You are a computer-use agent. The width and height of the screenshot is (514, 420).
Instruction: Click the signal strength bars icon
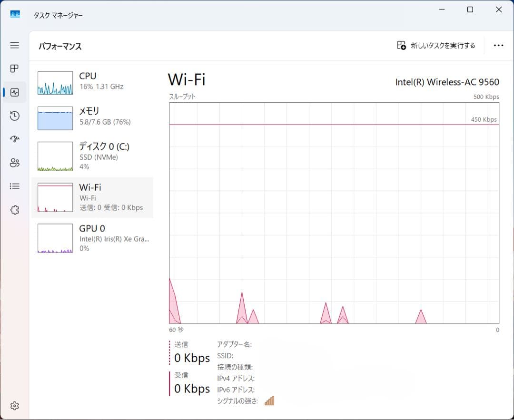269,400
